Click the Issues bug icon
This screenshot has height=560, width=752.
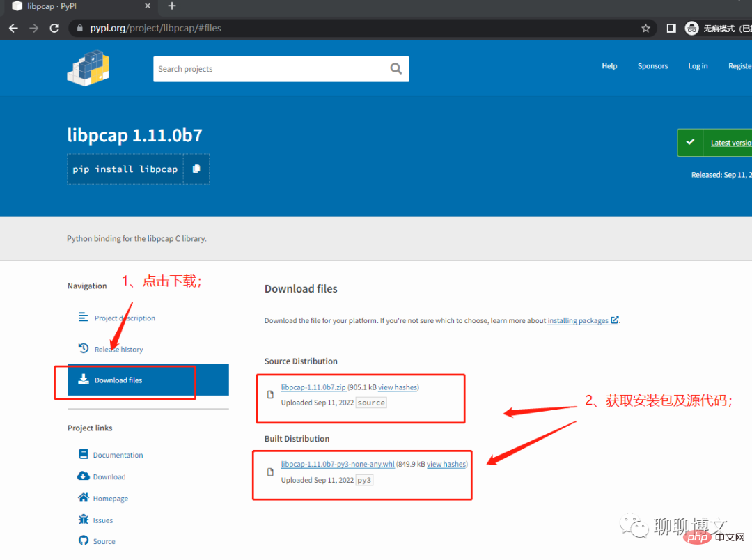pyautogui.click(x=84, y=519)
